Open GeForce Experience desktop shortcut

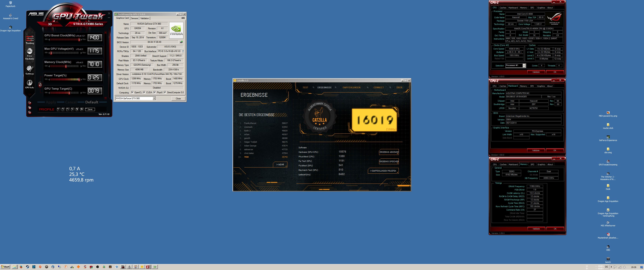point(608,138)
